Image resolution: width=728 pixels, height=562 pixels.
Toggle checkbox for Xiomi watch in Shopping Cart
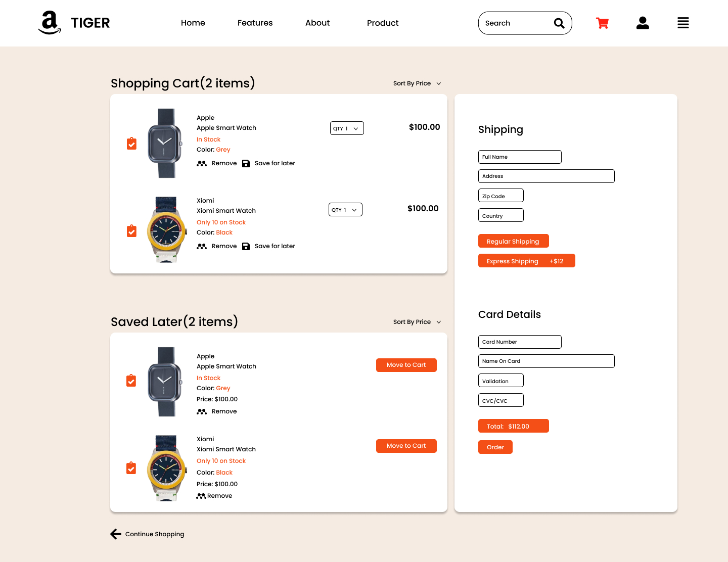[131, 231]
